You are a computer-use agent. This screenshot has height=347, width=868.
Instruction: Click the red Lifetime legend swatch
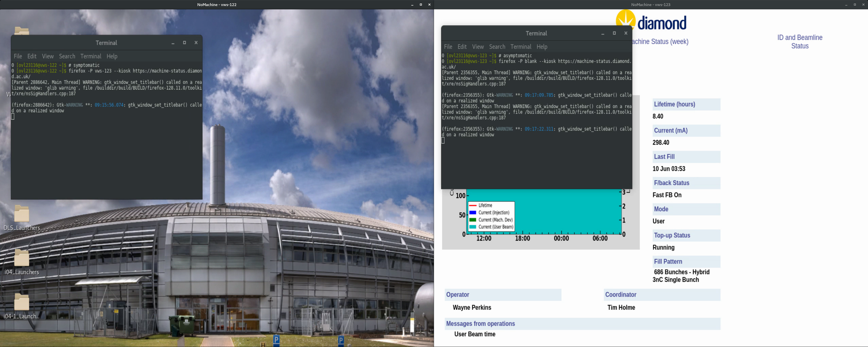pos(473,206)
